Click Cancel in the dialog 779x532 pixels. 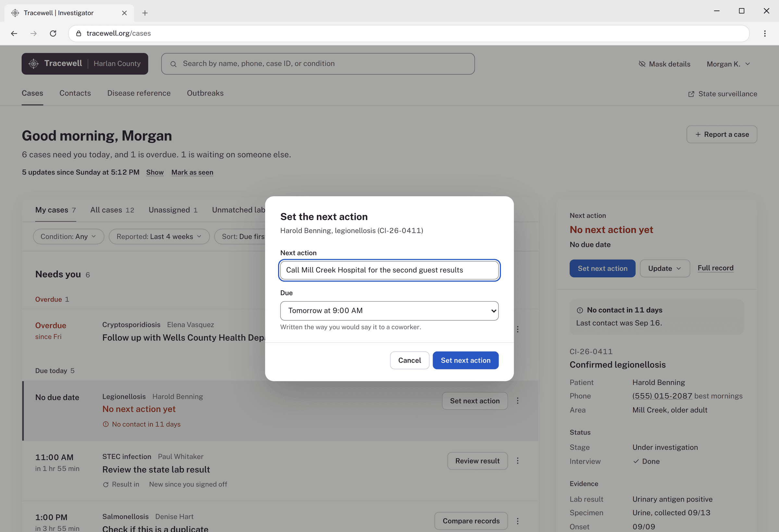(409, 360)
